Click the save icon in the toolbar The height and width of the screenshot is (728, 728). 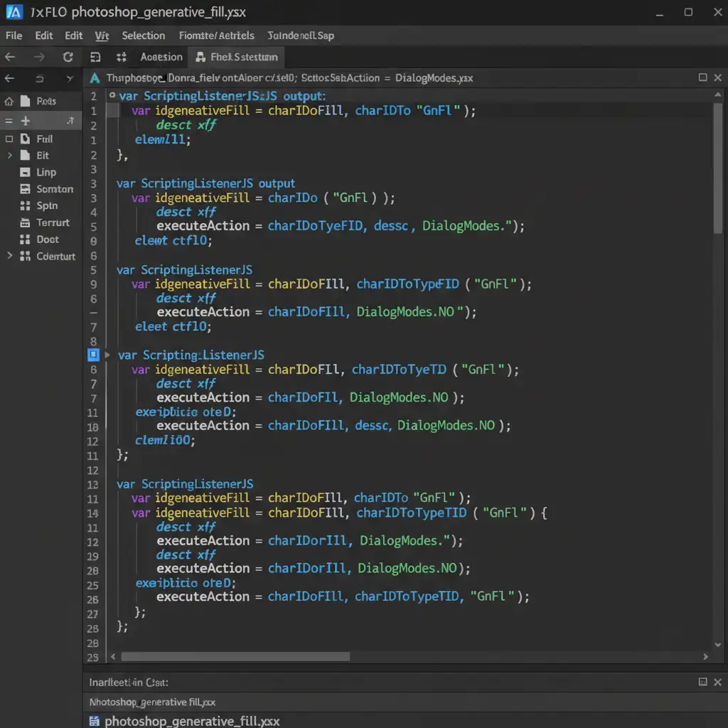[x=95, y=58]
